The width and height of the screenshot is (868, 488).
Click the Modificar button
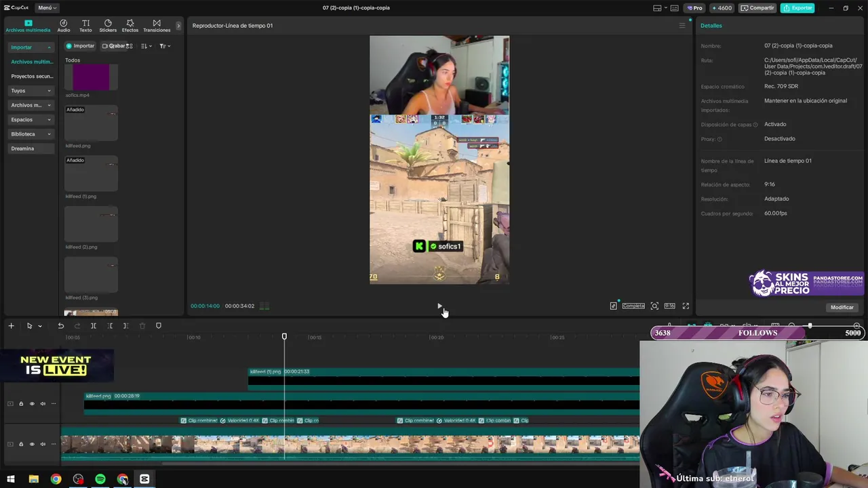click(x=842, y=308)
